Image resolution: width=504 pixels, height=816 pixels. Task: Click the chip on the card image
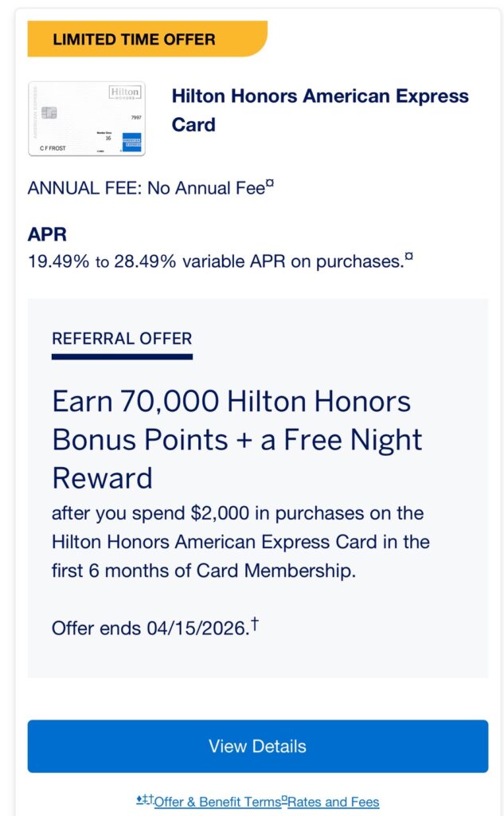(x=49, y=113)
